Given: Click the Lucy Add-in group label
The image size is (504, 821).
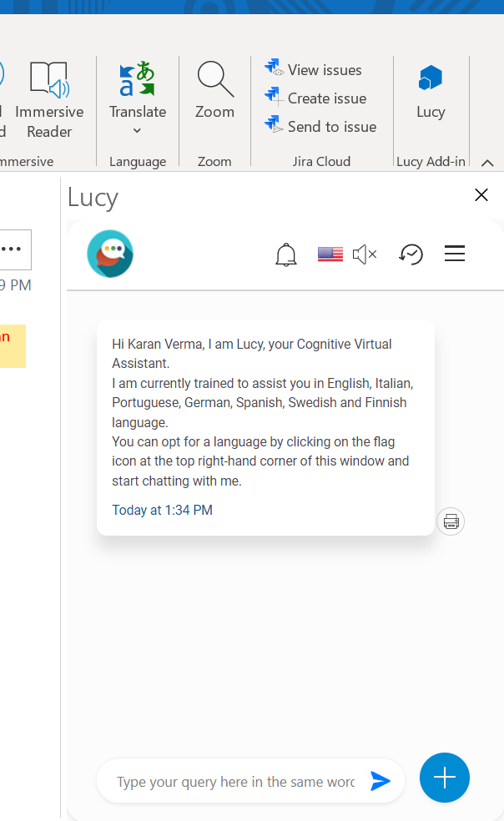Looking at the screenshot, I should (431, 161).
